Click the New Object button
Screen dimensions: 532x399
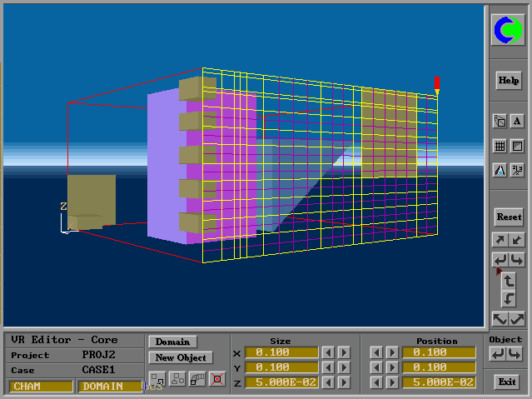[x=180, y=358]
